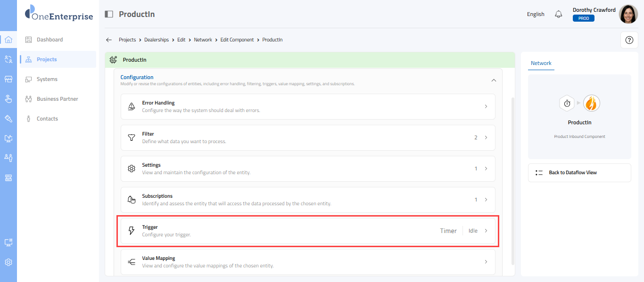Screen dimensions: 644x282
Task: Click the store icon in left rail
Action: pyautogui.click(x=8, y=79)
